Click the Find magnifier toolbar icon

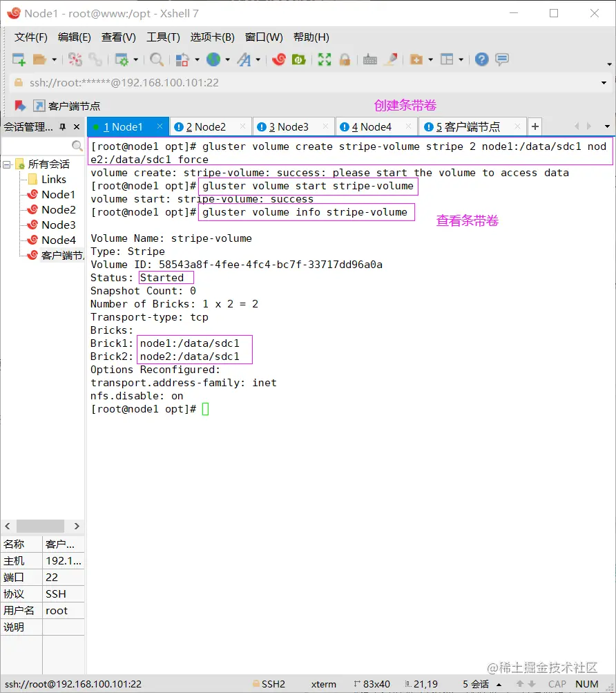pos(157,59)
